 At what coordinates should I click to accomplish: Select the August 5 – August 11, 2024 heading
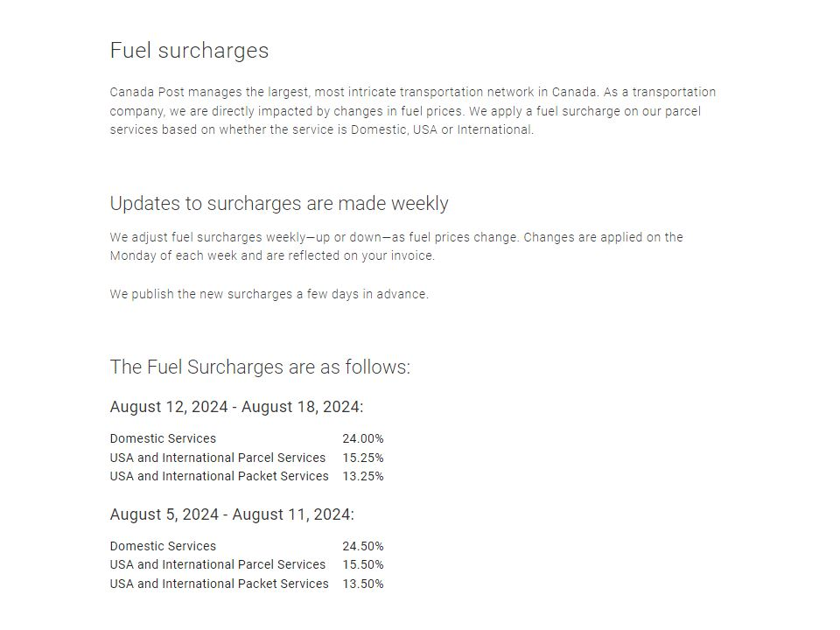(x=232, y=514)
